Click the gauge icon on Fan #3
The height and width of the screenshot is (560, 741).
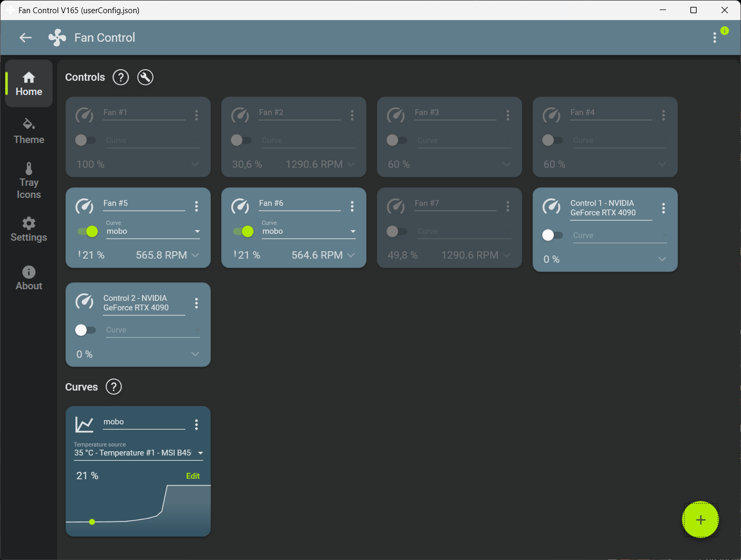[396, 115]
